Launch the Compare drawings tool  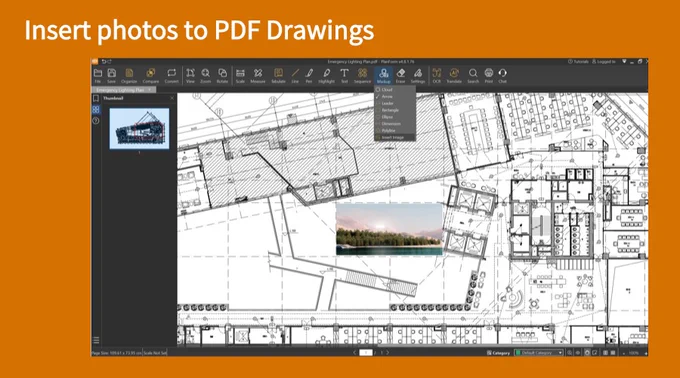tap(150, 75)
